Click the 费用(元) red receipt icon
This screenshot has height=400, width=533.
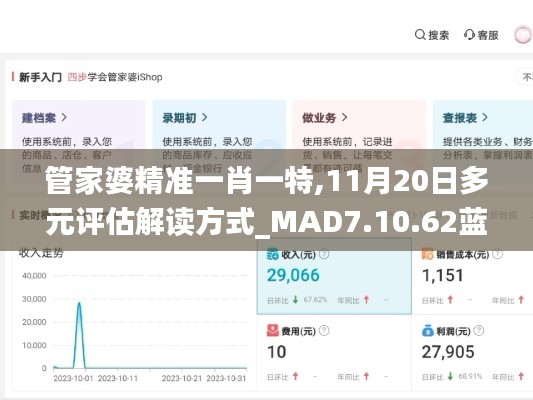273,331
